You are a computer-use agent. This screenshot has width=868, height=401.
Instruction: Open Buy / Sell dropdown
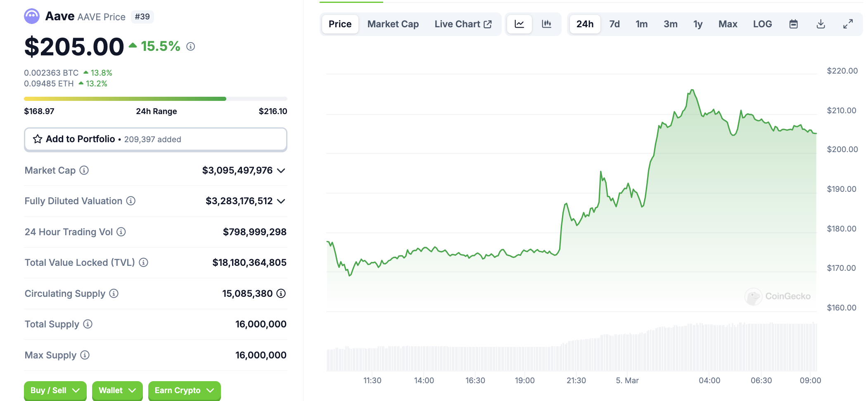tap(55, 390)
